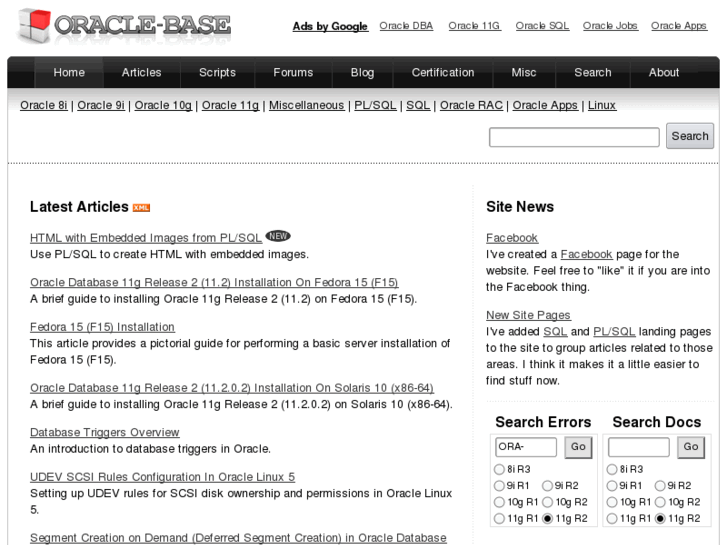Select 9i R1 radio under Search Docs
Screen dimensions: 727x545
pos(612,486)
